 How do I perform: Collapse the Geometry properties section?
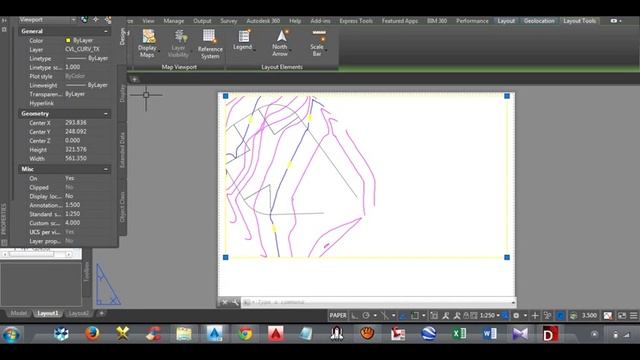click(x=106, y=114)
